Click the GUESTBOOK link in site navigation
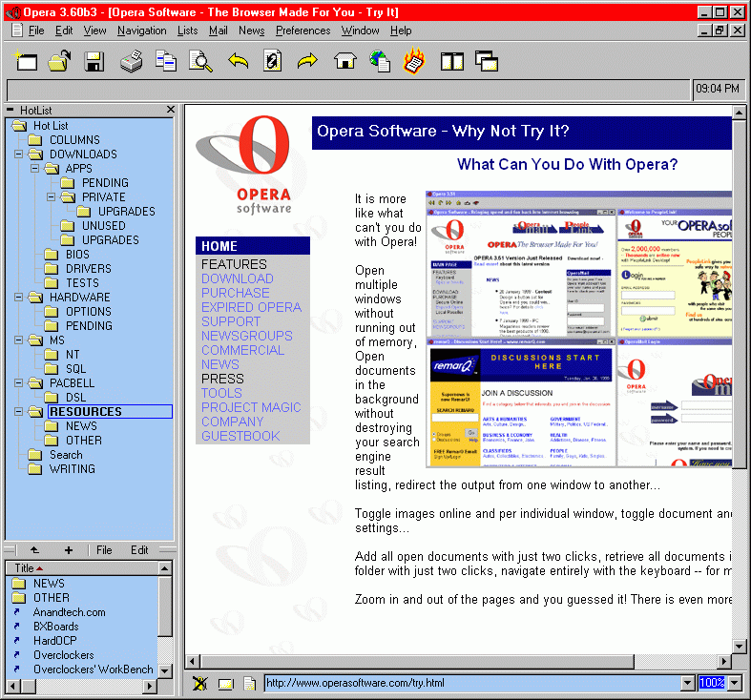This screenshot has width=751, height=700. click(x=240, y=436)
